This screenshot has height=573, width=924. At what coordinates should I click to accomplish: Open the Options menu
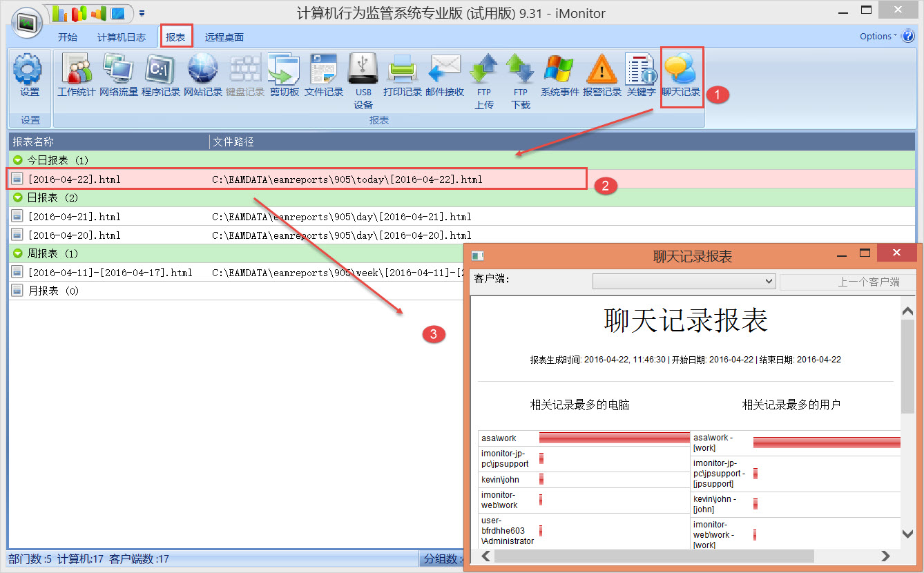pos(877,37)
